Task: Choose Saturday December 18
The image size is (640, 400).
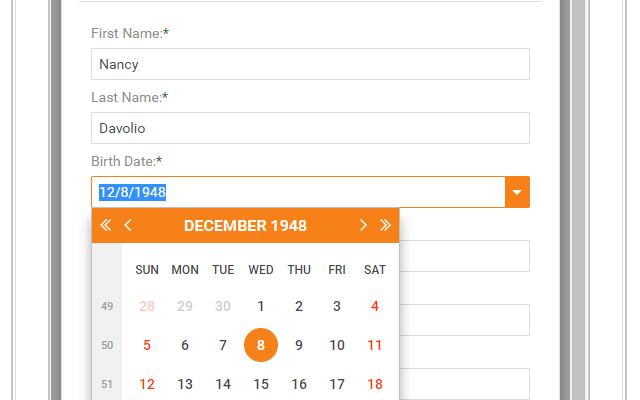Action: (375, 384)
